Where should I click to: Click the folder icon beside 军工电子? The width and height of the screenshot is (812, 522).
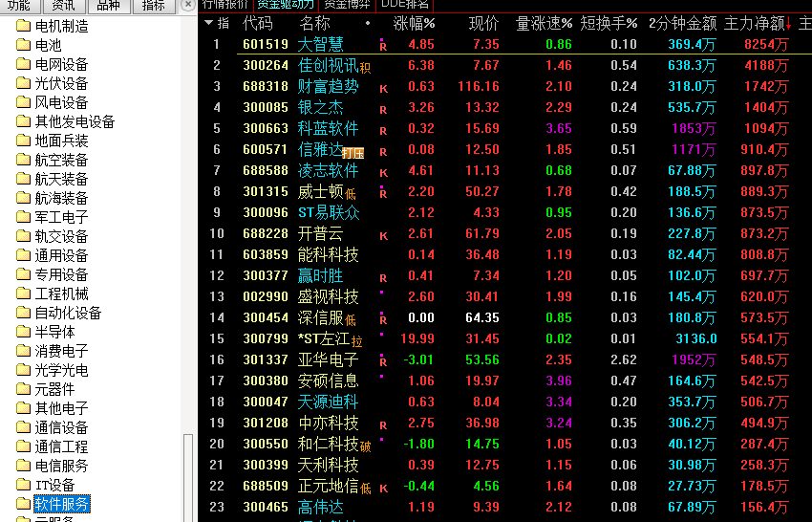click(x=23, y=217)
